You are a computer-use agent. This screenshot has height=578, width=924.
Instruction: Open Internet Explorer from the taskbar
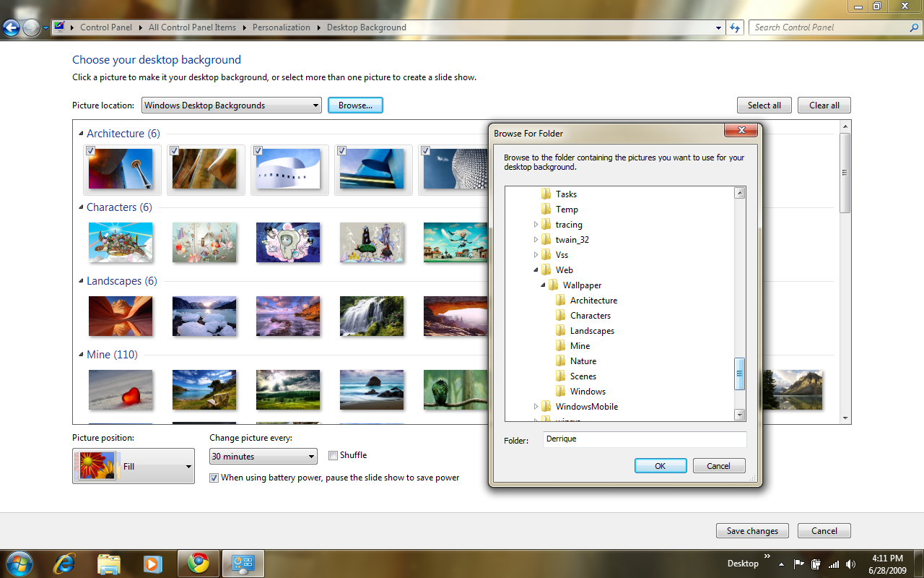point(65,563)
